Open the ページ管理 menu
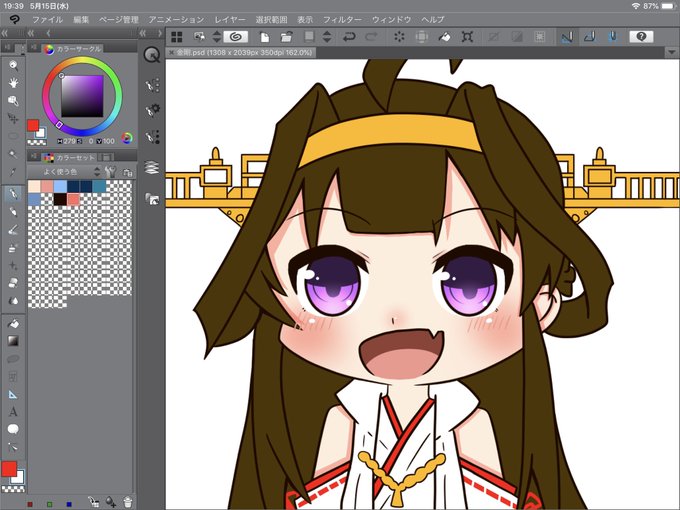This screenshot has height=510, width=680. point(119,20)
